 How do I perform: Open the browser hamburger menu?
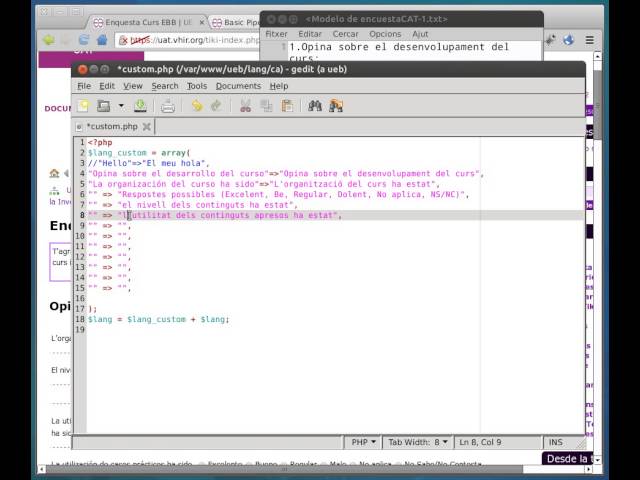click(x=589, y=40)
